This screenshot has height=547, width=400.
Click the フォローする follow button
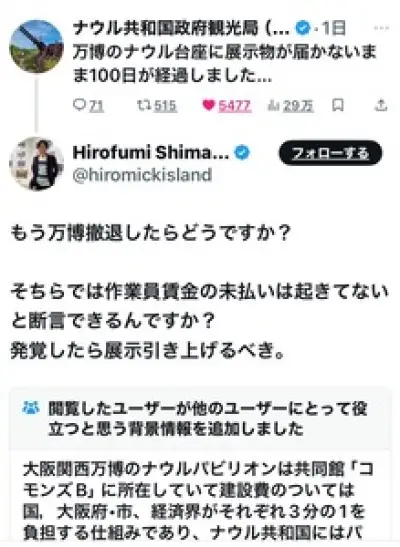click(x=330, y=153)
